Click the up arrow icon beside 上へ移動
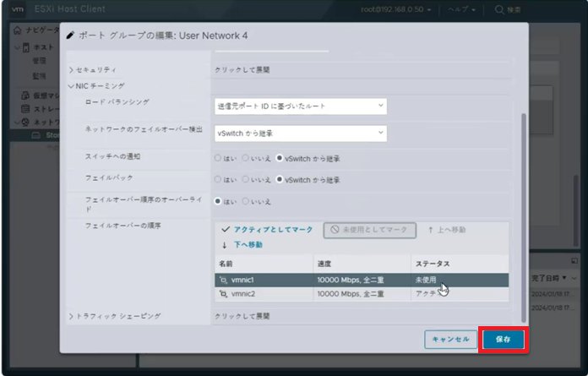 click(431, 230)
